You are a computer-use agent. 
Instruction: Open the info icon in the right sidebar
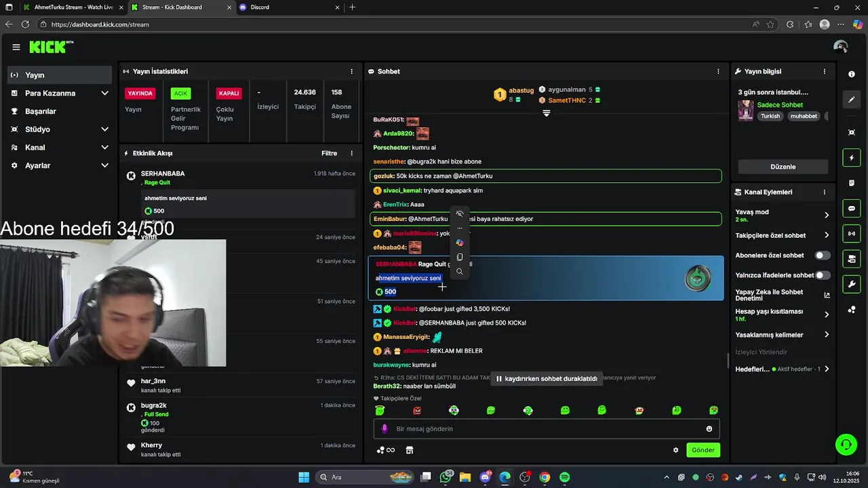(852, 75)
